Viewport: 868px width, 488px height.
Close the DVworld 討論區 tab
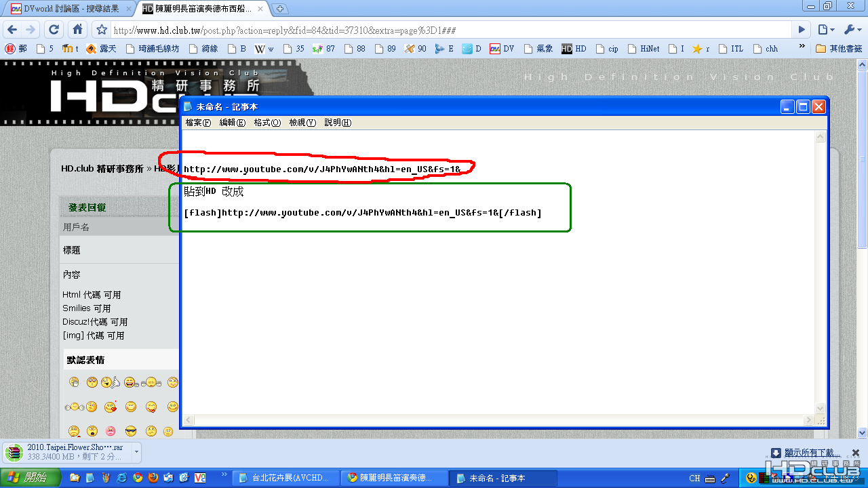pyautogui.click(x=130, y=9)
